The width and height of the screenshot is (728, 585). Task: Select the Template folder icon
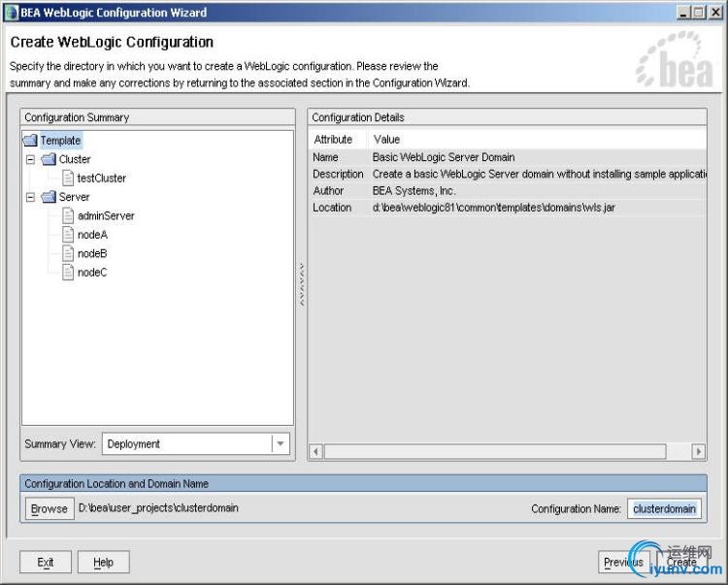click(30, 140)
